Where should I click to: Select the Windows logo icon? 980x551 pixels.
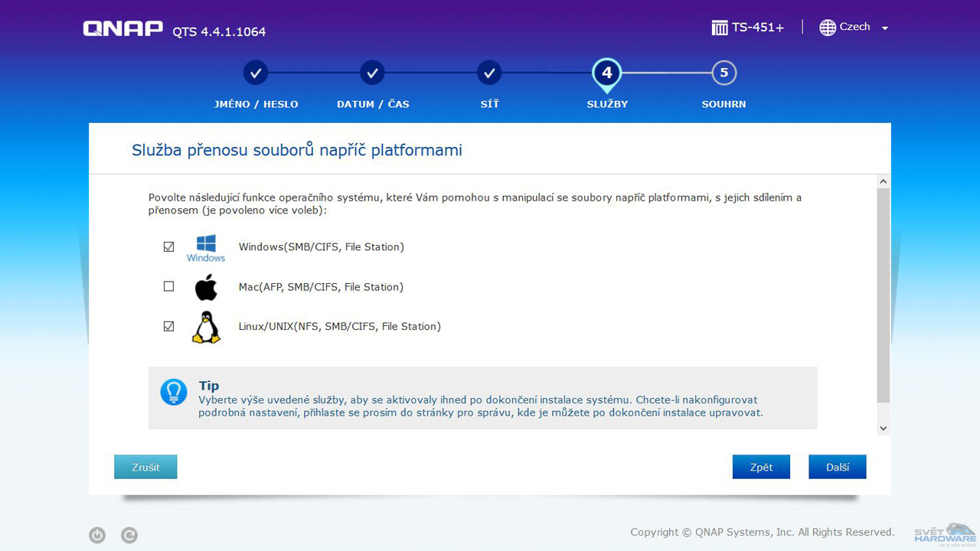(x=205, y=244)
